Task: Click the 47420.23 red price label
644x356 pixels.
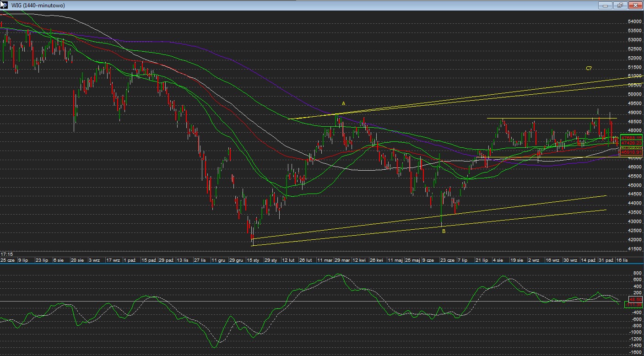Action: pyautogui.click(x=630, y=143)
